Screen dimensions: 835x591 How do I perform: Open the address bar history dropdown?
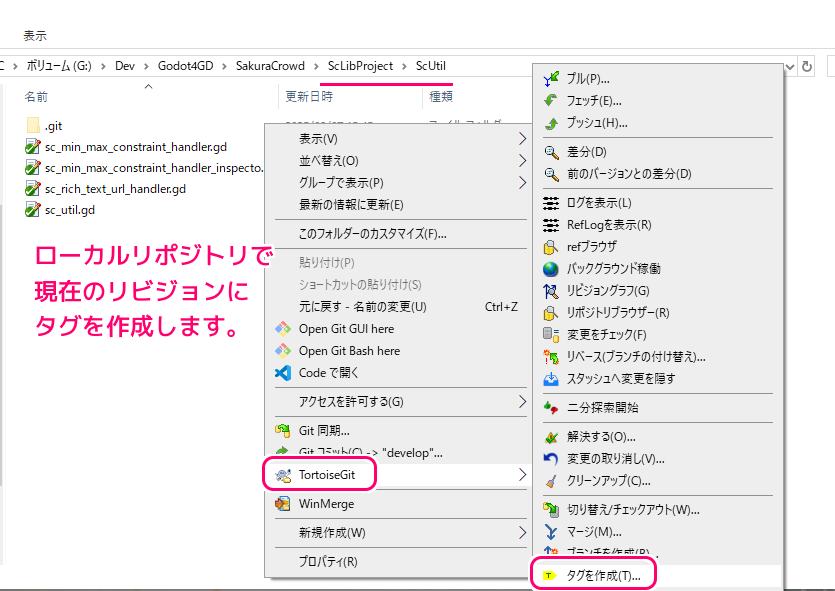tap(791, 66)
